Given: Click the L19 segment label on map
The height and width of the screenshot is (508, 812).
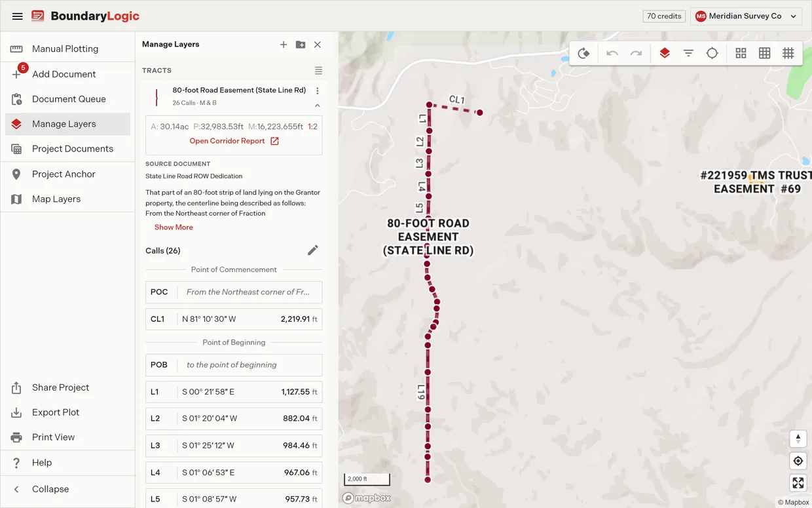Looking at the screenshot, I should click(422, 392).
